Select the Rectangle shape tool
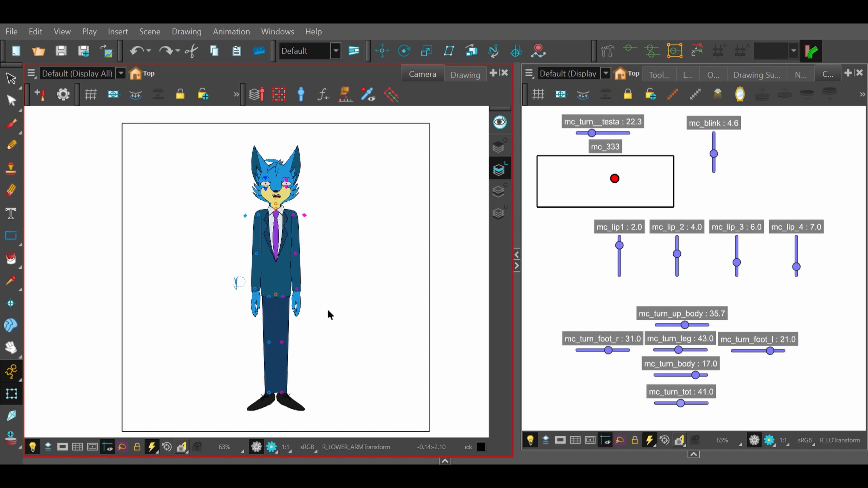Viewport: 868px width, 488px height. click(x=11, y=235)
